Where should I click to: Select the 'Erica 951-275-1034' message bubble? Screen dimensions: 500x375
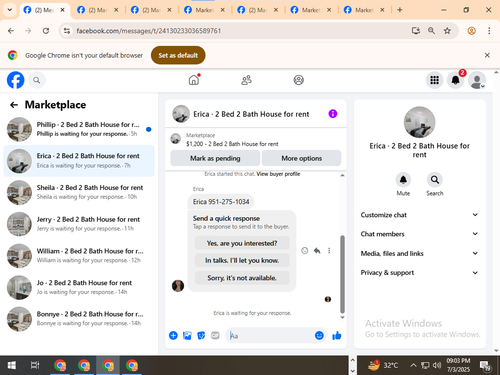[x=221, y=202]
